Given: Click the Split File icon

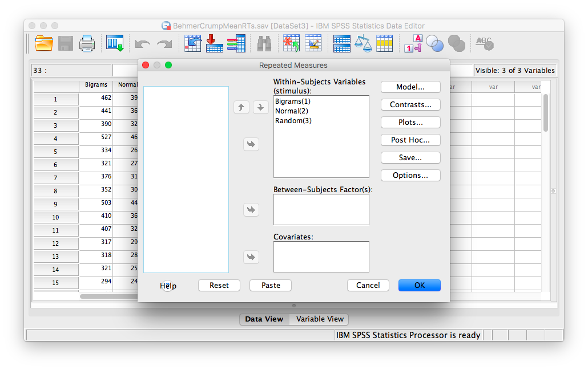Looking at the screenshot, I should [341, 43].
